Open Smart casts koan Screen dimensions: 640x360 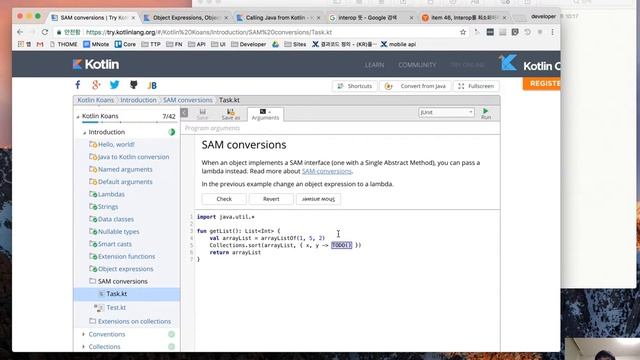click(x=115, y=244)
